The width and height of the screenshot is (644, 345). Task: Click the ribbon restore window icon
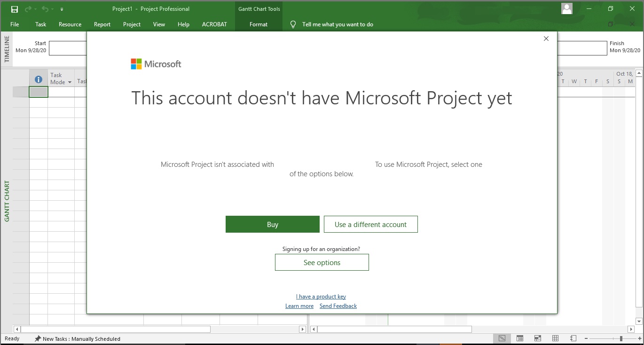point(611,24)
